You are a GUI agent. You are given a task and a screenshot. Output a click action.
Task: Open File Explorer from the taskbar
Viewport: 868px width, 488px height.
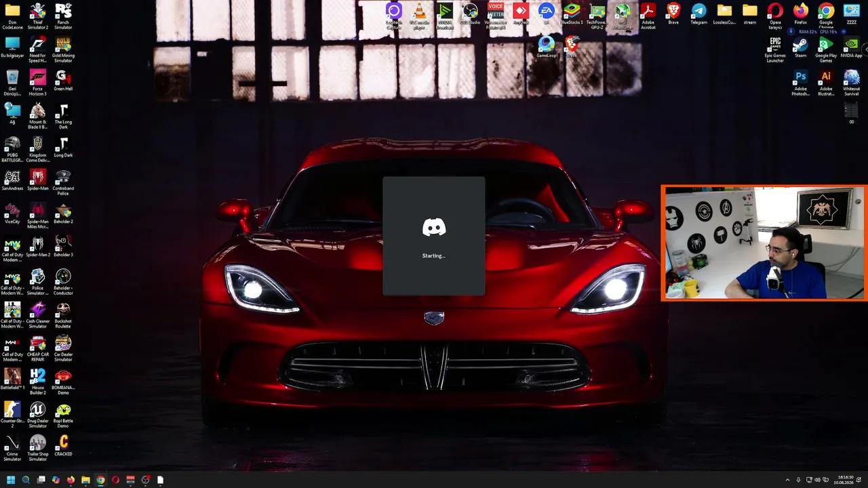(x=85, y=480)
